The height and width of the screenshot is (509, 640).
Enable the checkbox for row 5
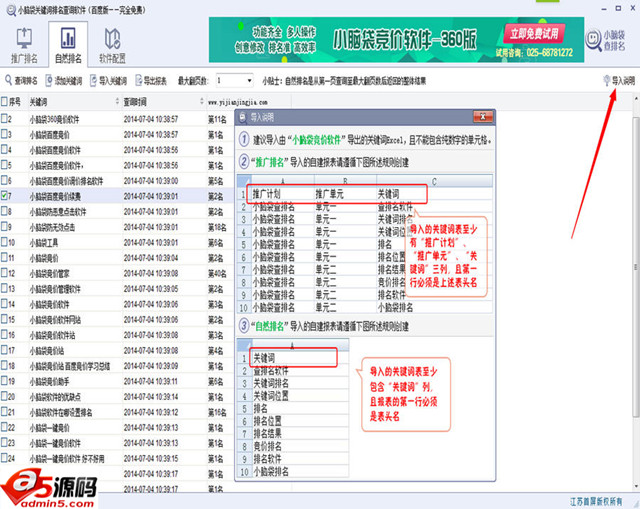[4, 165]
